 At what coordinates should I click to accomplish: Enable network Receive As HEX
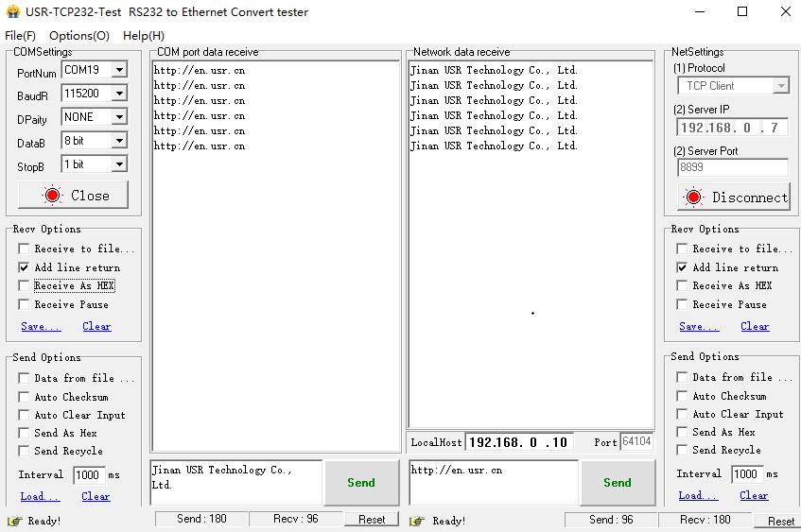(x=682, y=286)
